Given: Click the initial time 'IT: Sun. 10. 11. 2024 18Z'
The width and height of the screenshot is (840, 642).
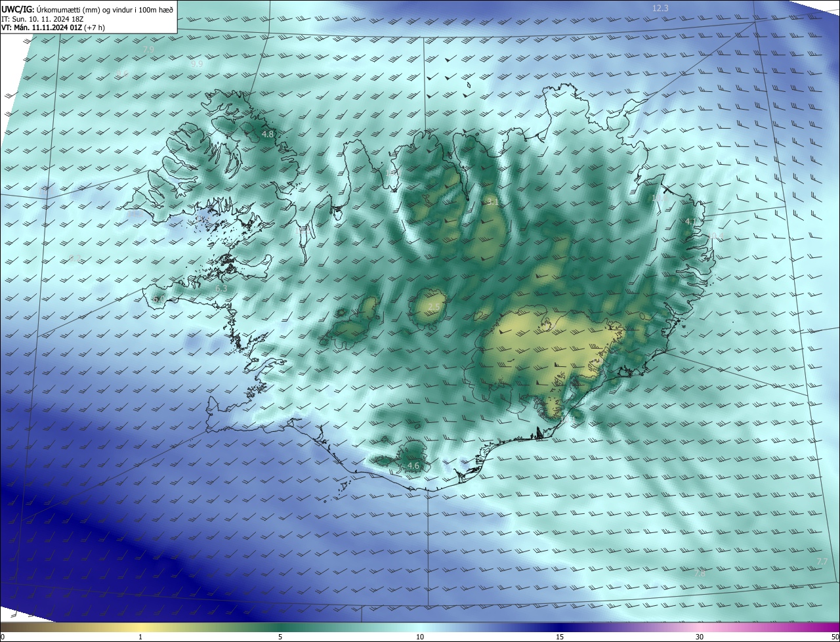Looking at the screenshot, I should tap(42, 19).
